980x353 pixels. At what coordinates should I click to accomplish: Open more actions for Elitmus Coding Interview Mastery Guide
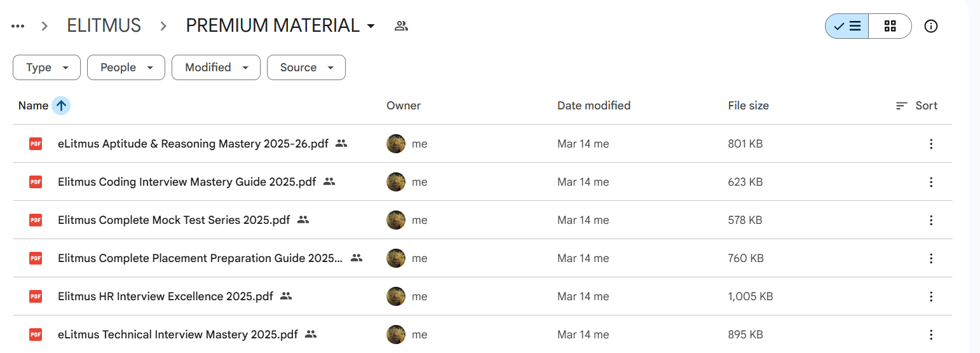[931, 182]
